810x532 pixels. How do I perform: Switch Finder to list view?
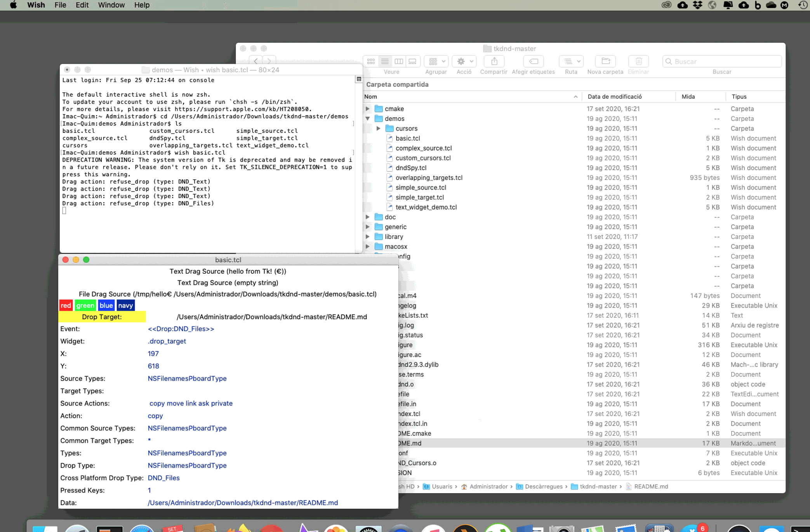coord(385,61)
